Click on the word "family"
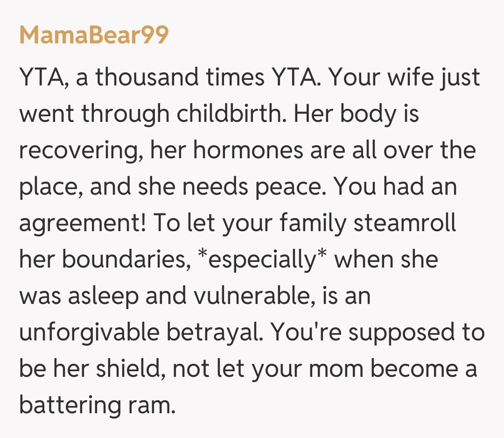 tap(314, 223)
